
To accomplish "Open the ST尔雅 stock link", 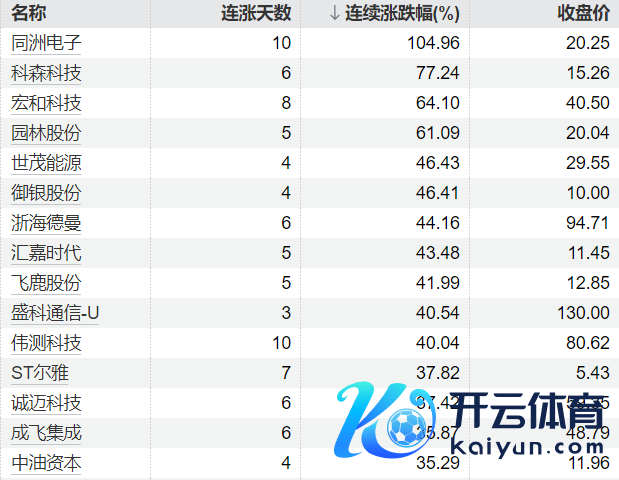I will [x=40, y=373].
